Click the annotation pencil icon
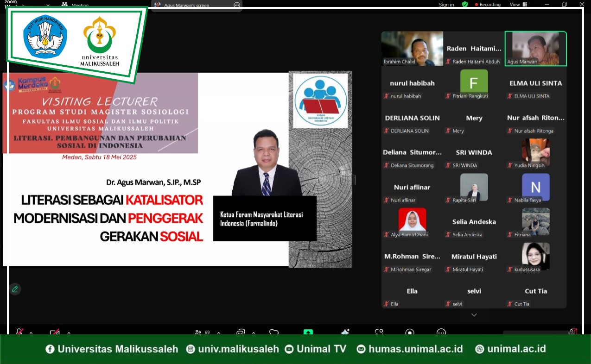Screen dimensions: 591x364 [x=15, y=289]
